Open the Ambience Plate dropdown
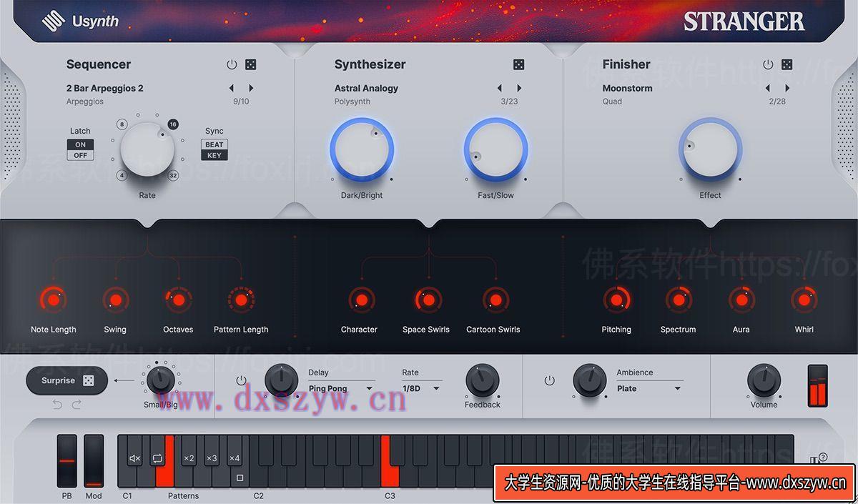 (649, 389)
